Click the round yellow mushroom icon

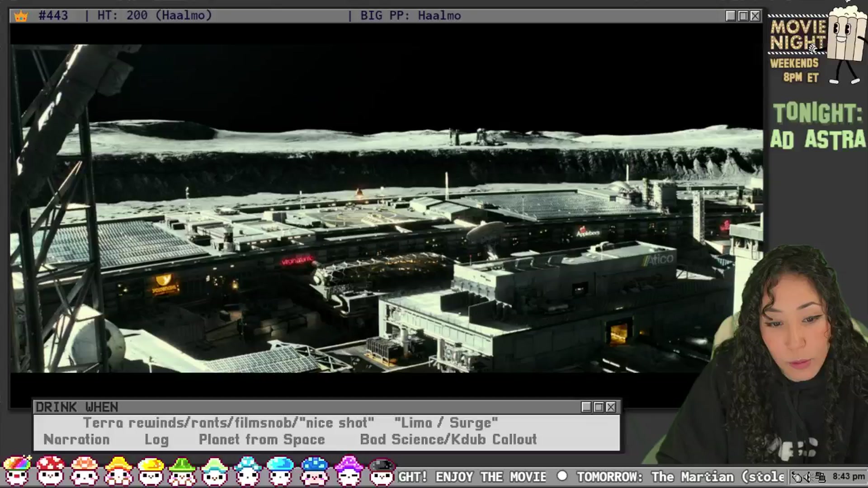click(151, 471)
